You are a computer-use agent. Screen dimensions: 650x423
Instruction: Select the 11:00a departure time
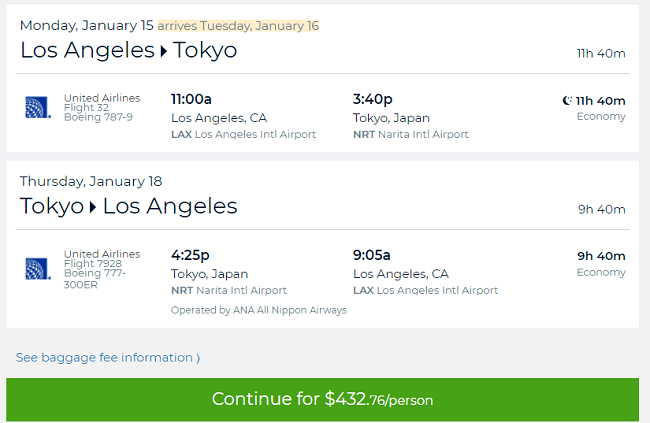191,99
